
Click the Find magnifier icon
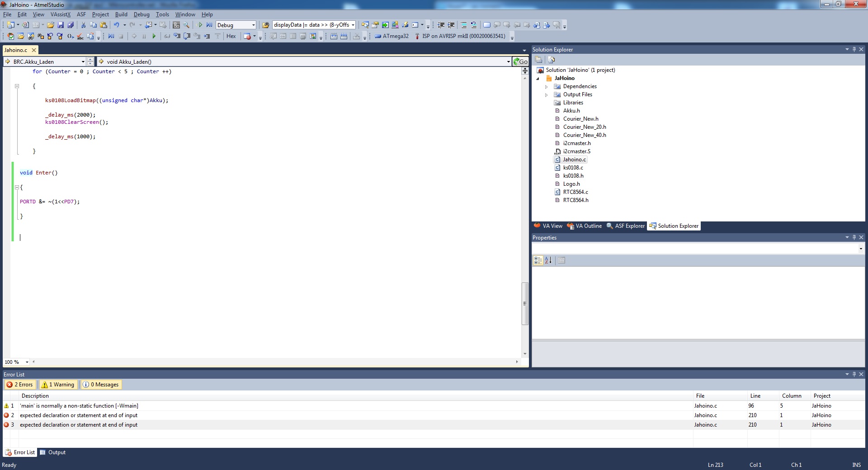[186, 25]
